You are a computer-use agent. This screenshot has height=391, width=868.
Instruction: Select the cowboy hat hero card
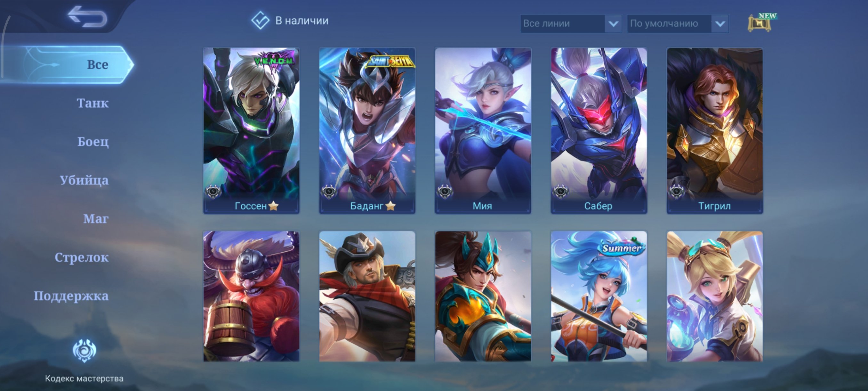pos(367,296)
